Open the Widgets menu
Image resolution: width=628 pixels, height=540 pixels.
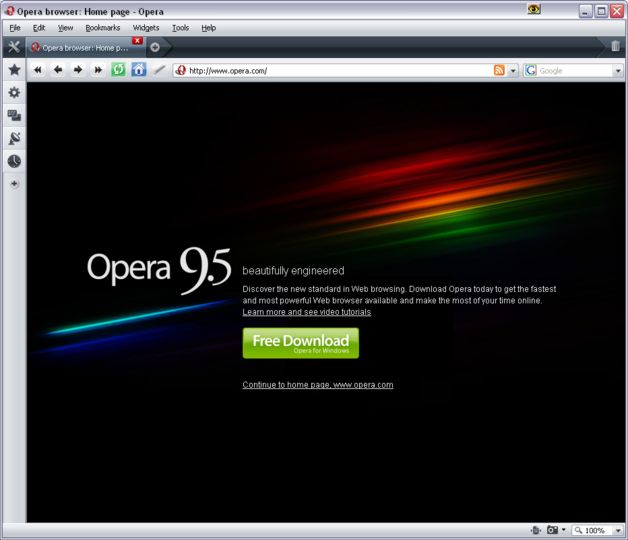[x=146, y=28]
